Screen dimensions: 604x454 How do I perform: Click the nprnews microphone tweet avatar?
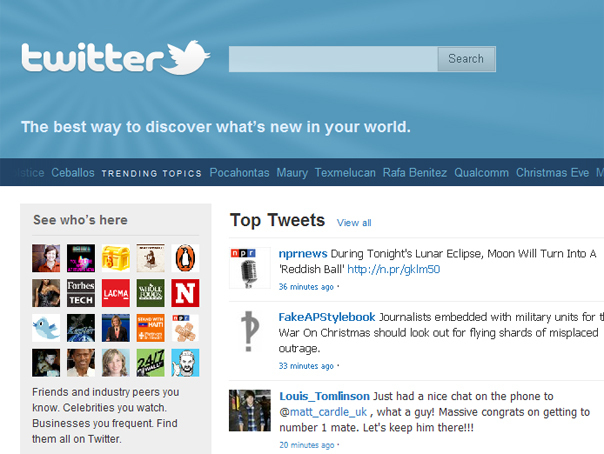point(250,268)
